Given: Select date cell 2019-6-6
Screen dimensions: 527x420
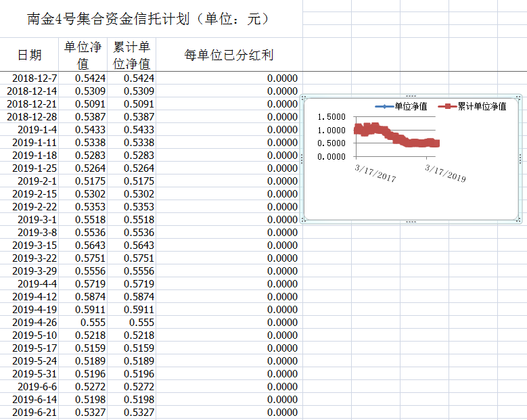Looking at the screenshot, I should [x=29, y=386].
